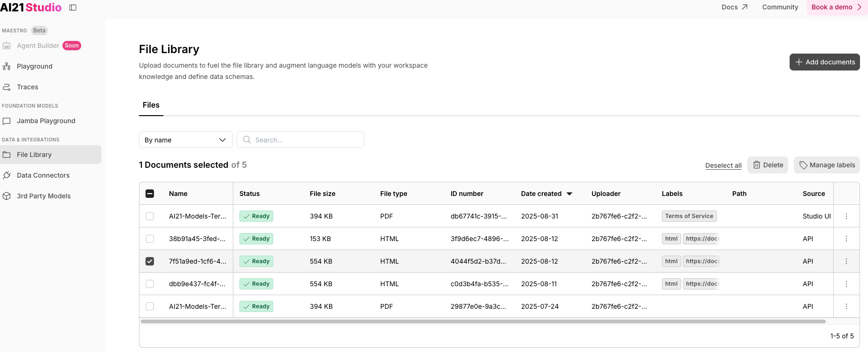Click the Jamba Playground chat icon
Viewport: 868px width, 352px height.
pos(7,121)
